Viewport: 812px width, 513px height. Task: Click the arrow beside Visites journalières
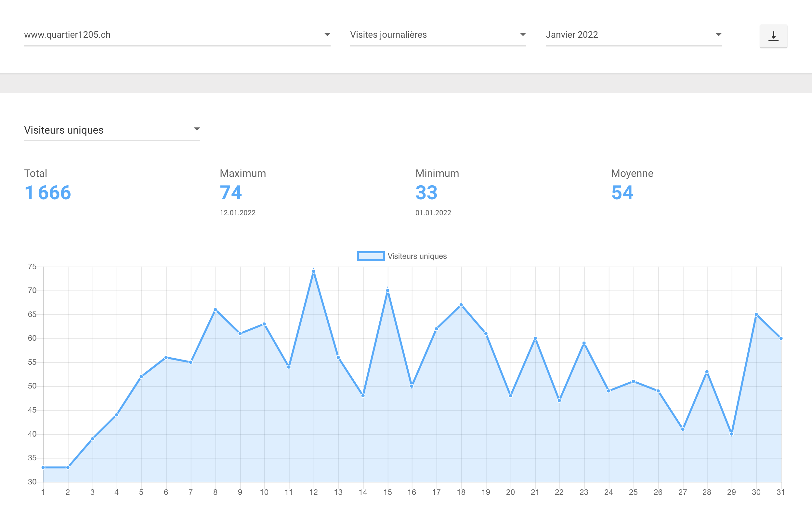click(523, 34)
